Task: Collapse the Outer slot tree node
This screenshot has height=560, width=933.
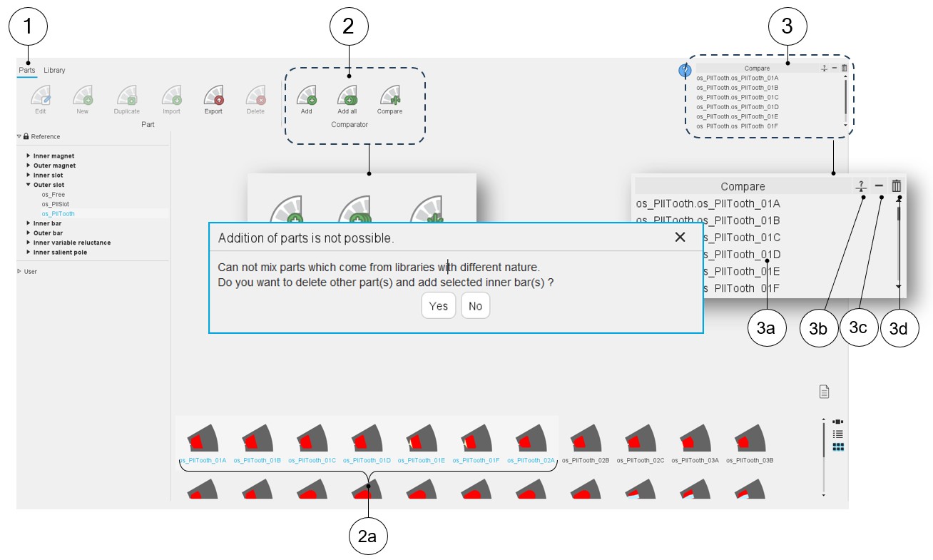Action: coord(29,185)
